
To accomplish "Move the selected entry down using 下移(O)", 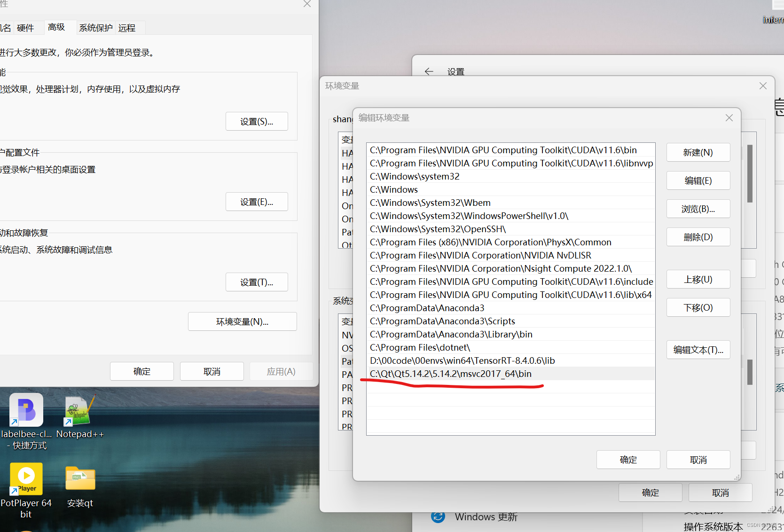I will pos(698,307).
